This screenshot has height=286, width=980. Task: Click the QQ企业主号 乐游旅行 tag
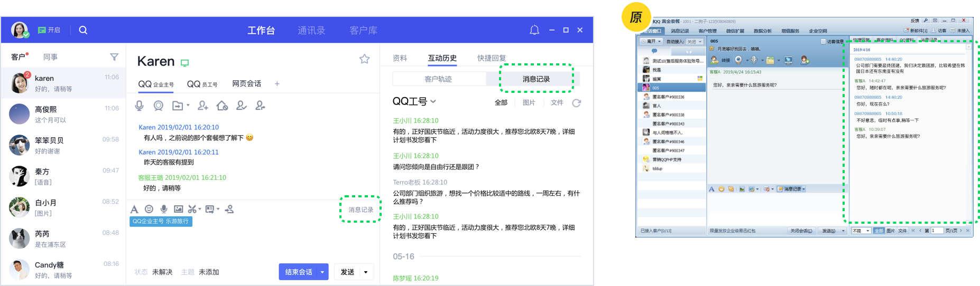[x=161, y=222]
